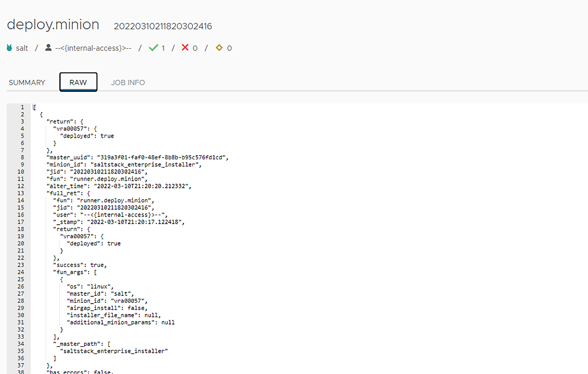Image resolution: width=588 pixels, height=374 pixels.
Task: Click the "minion_id": "saltstack_enterprise_installer" line
Action: [123, 165]
